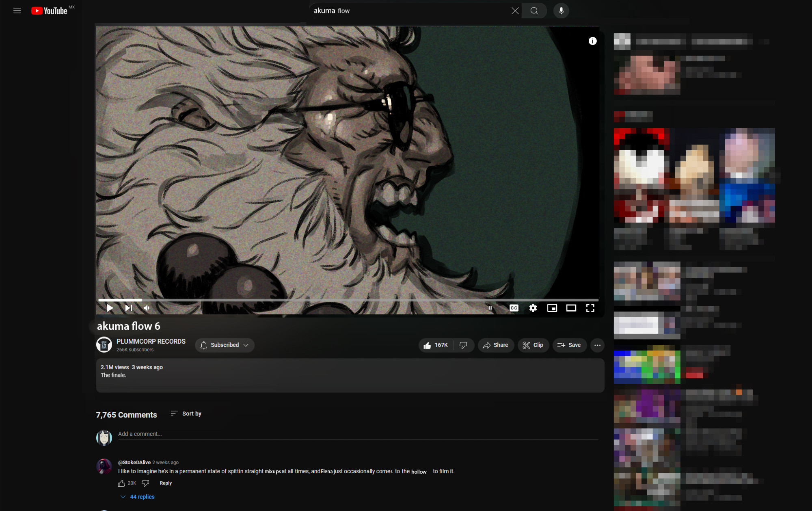Open PLUMMCORP RECORDS channel avatar
The height and width of the screenshot is (511, 812).
[x=104, y=345]
